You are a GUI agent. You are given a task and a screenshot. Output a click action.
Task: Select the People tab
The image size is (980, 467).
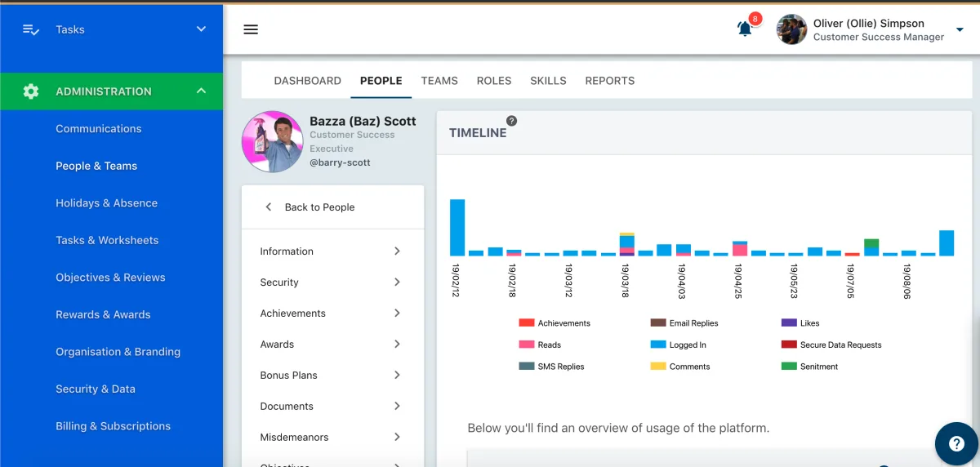pos(381,81)
